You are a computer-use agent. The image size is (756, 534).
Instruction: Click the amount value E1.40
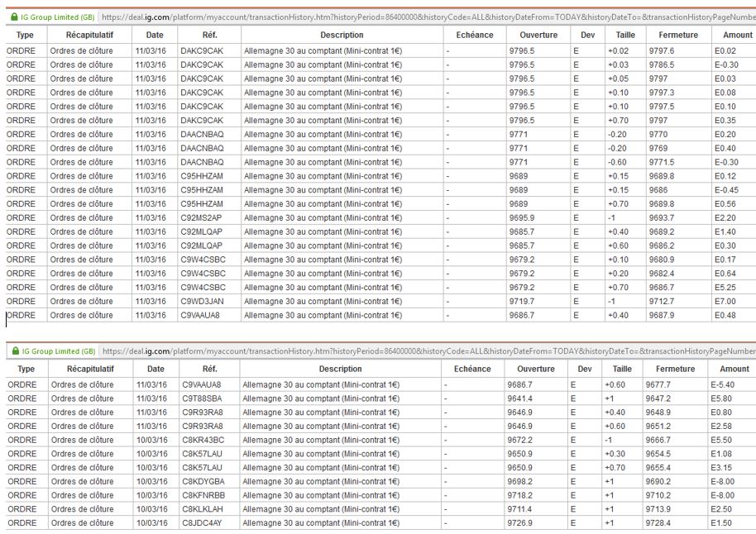coord(725,231)
